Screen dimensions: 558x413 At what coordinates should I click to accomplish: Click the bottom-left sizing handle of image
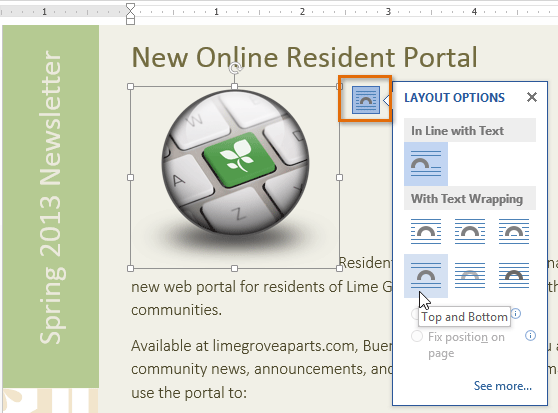click(131, 269)
